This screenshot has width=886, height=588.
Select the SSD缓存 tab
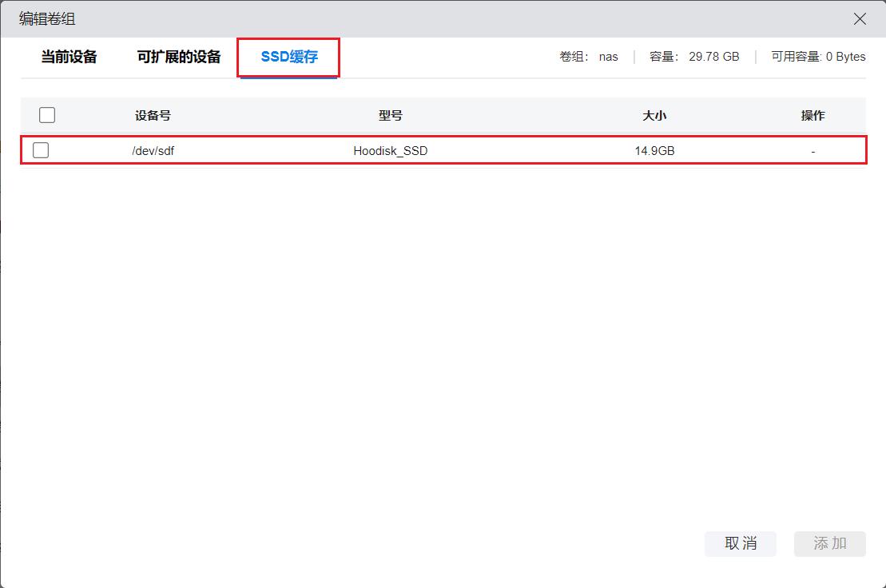(x=289, y=58)
